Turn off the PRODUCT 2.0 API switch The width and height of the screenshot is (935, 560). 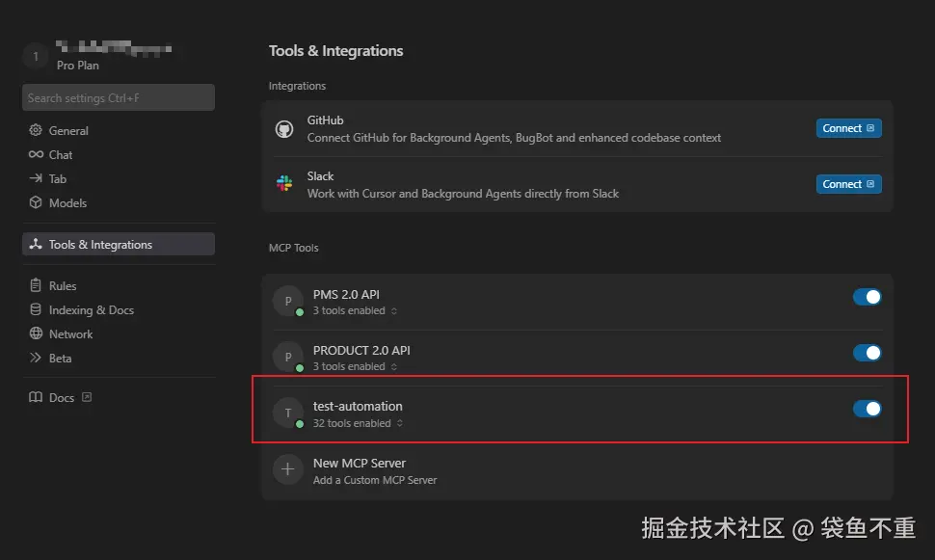pyautogui.click(x=867, y=353)
